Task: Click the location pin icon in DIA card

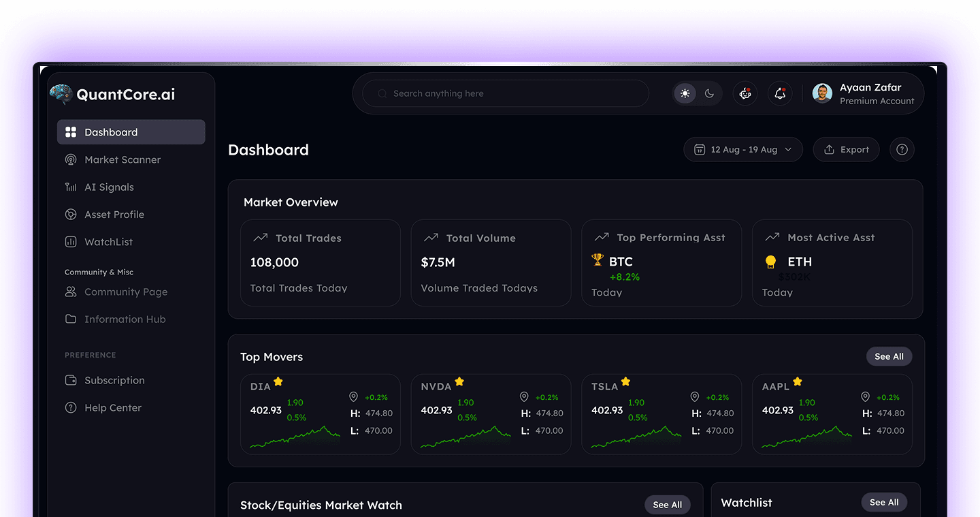Action: pyautogui.click(x=353, y=397)
